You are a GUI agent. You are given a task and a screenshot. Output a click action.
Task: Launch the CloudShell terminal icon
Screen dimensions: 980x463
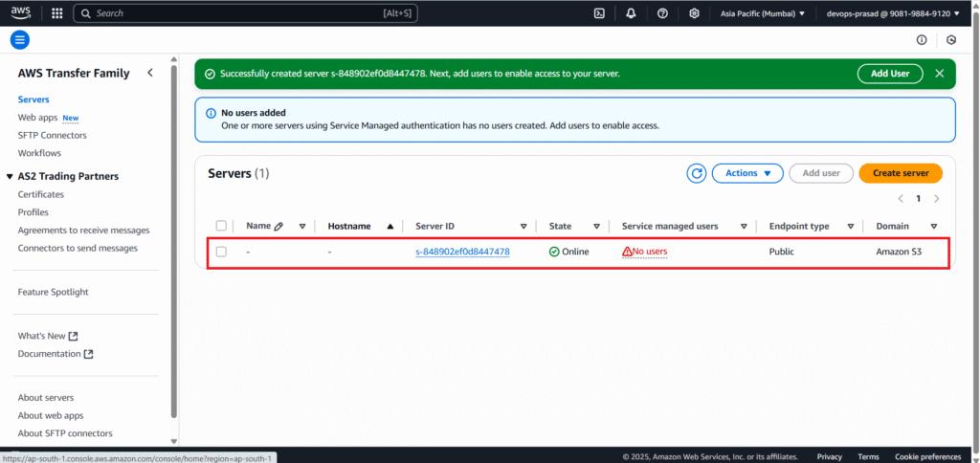tap(599, 13)
